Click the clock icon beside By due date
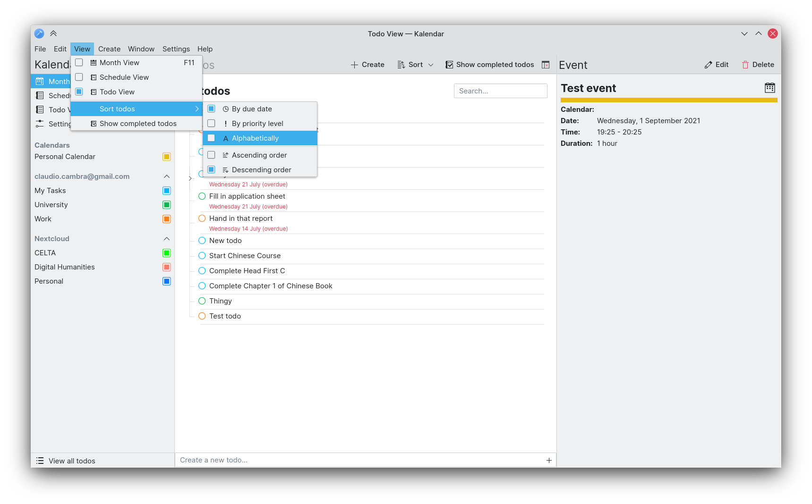Screen dimensions: 812x504 coord(226,109)
